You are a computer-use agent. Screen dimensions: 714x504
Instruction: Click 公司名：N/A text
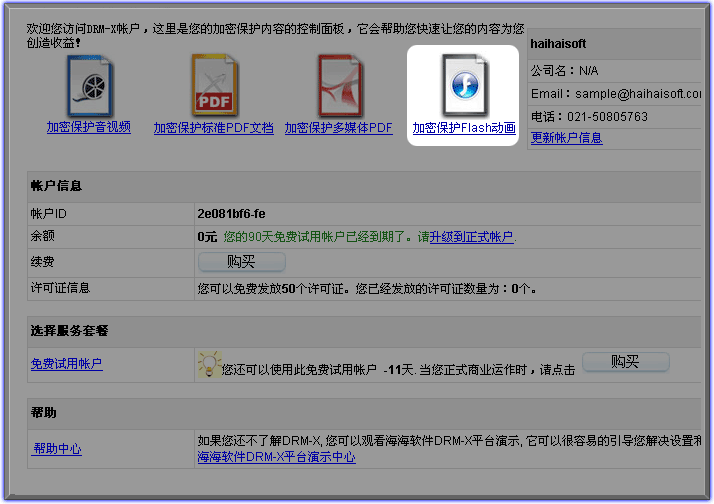click(x=565, y=71)
